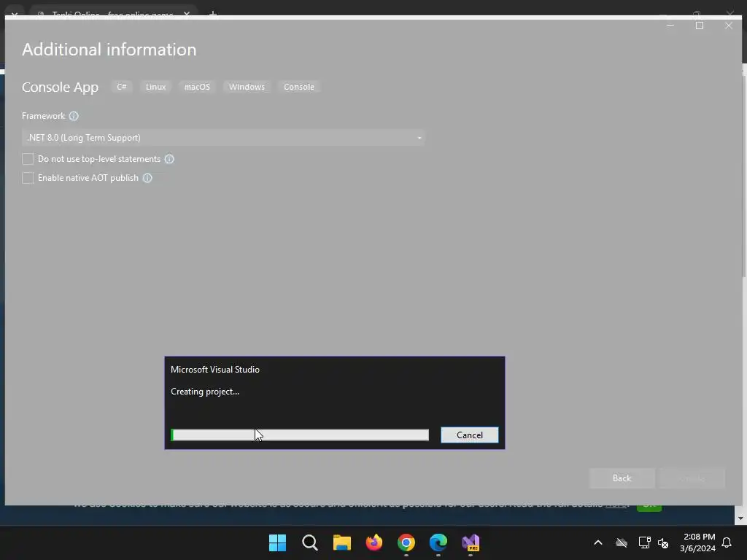Click Visual Studio Preview taskbar icon
The height and width of the screenshot is (560, 747).
(x=471, y=542)
